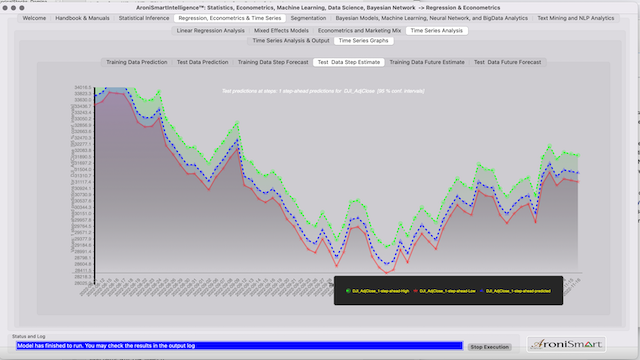Show Time Series Analysis & Output
The height and width of the screenshot is (360, 640).
click(291, 40)
